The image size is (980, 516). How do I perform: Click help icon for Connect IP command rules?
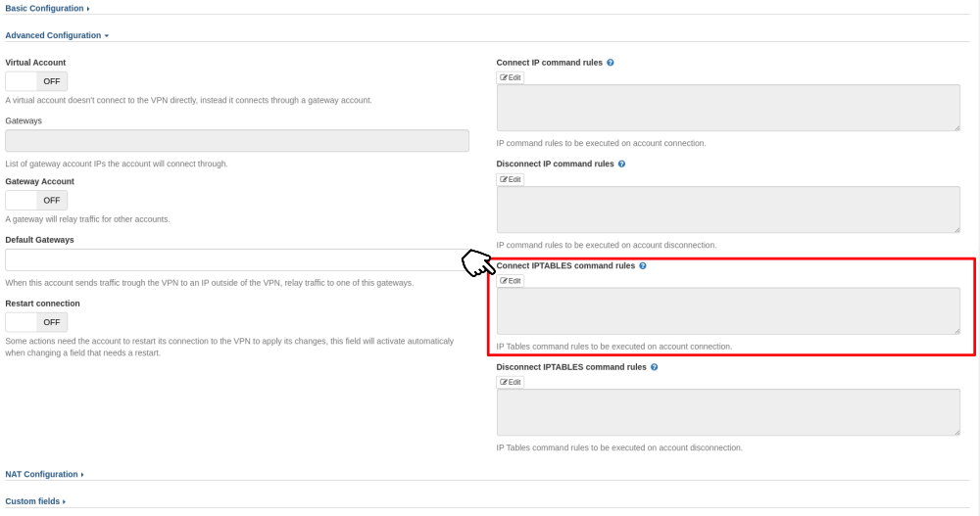coord(611,63)
